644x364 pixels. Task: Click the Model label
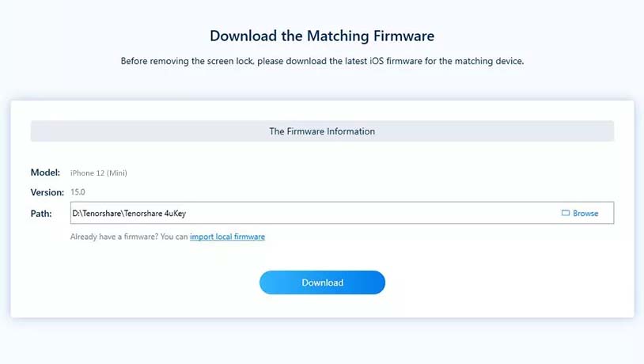click(45, 173)
